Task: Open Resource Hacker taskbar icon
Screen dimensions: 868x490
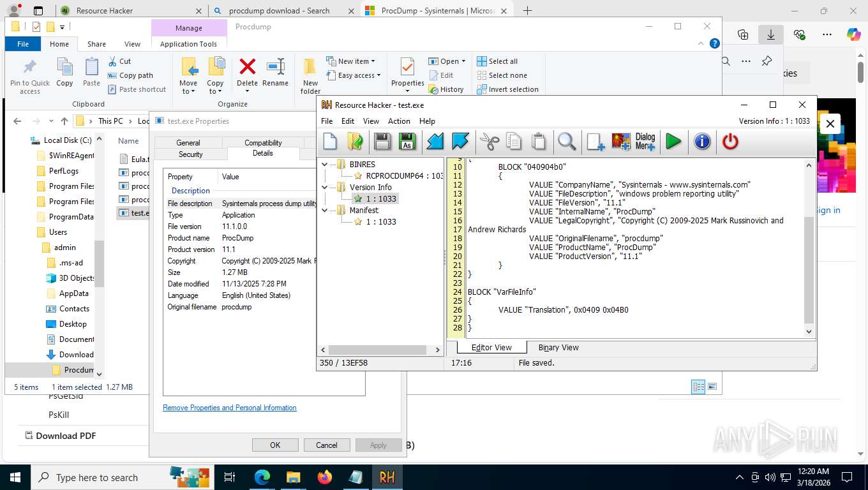Action: (x=387, y=477)
